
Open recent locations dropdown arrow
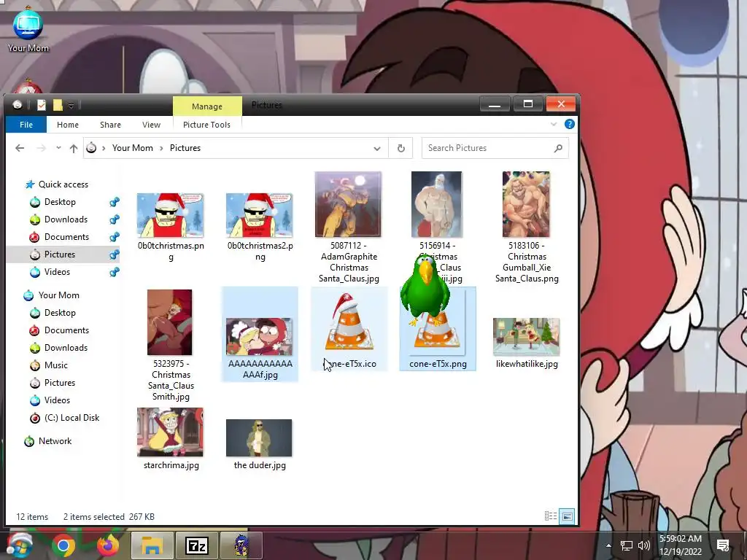coord(58,148)
